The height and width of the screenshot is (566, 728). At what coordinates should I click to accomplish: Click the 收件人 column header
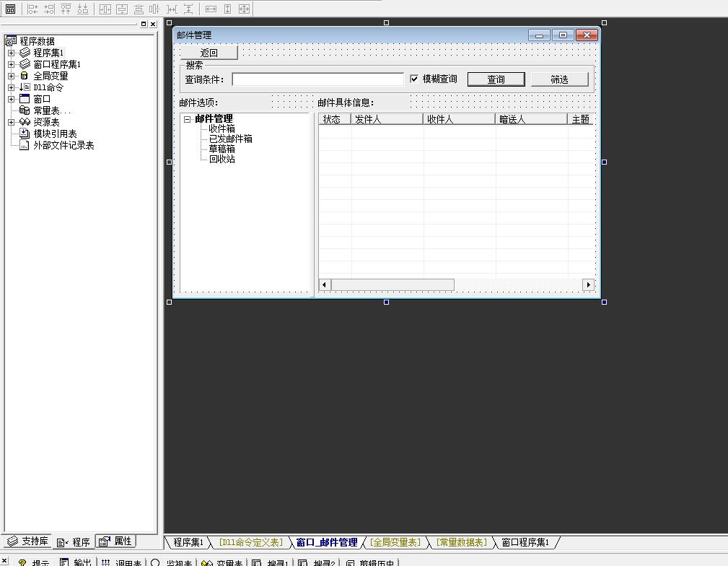click(459, 119)
